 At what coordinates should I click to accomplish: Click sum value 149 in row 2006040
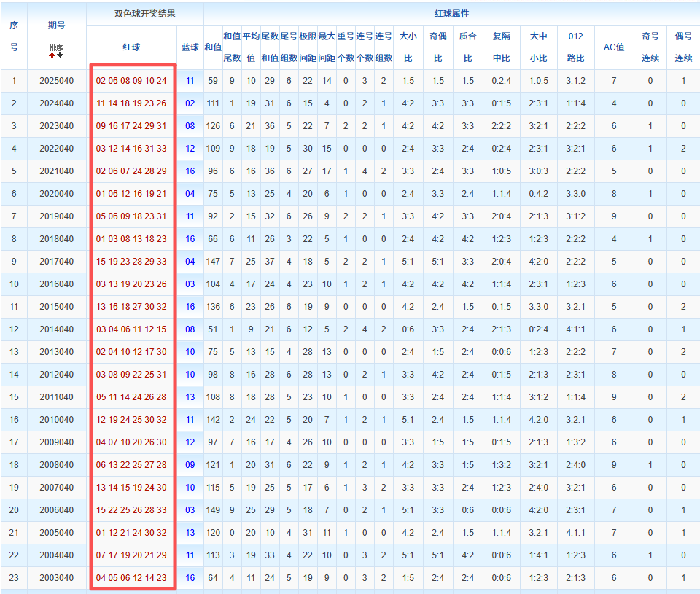[x=213, y=510]
